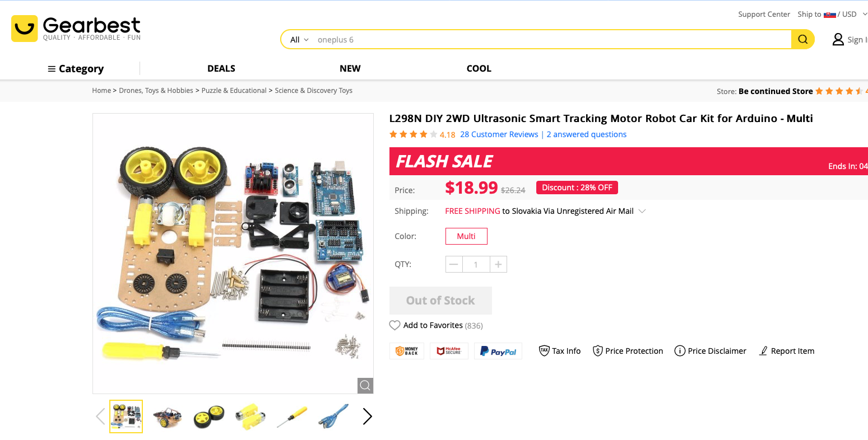Click Report Item link
The image size is (868, 440).
click(x=787, y=351)
